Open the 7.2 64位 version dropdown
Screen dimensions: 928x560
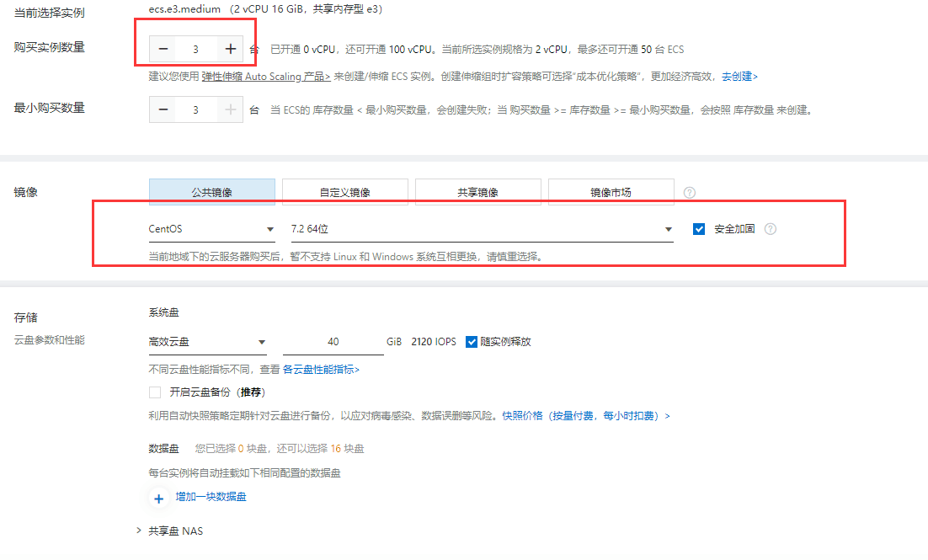pos(481,229)
